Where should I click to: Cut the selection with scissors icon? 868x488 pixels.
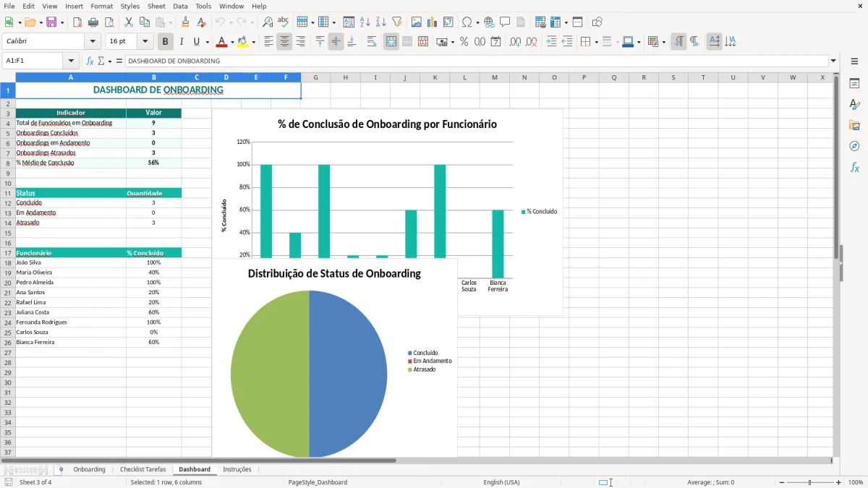(x=129, y=22)
